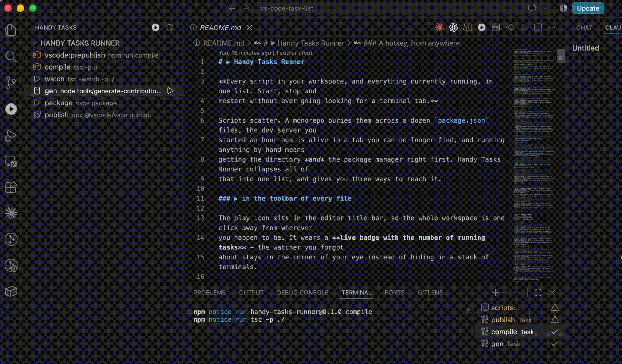Open the Extensions view
Viewport: 622px width, 364px height.
click(11, 187)
